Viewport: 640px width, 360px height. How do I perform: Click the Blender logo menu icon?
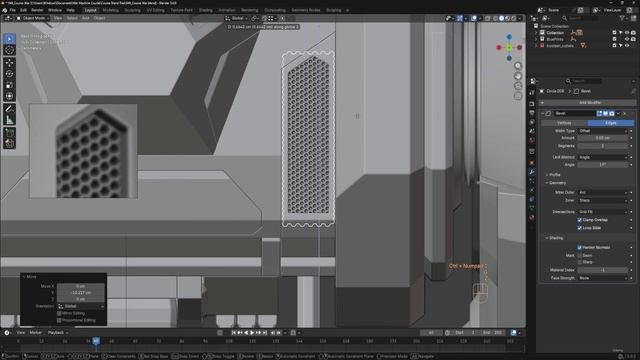coord(4,10)
